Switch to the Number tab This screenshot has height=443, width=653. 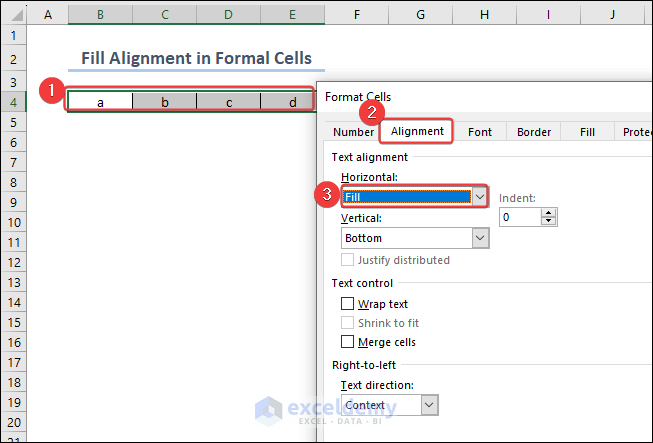pos(353,132)
